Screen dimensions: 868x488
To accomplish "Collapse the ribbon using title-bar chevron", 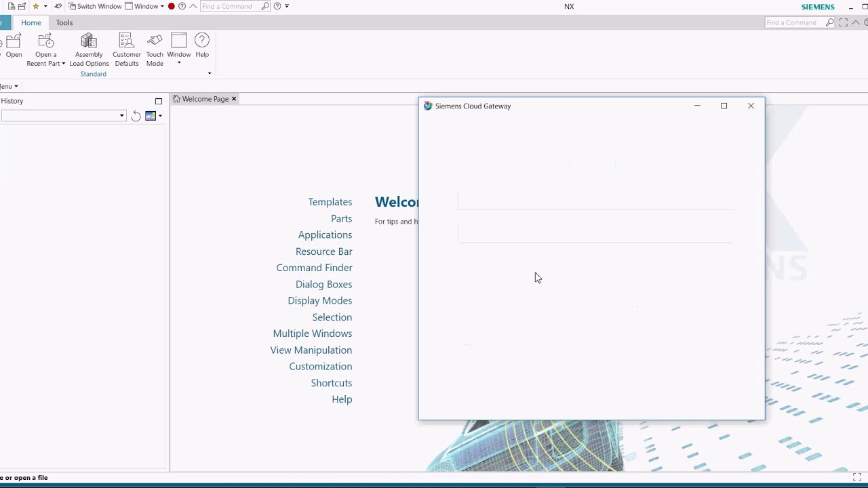I will point(193,6).
